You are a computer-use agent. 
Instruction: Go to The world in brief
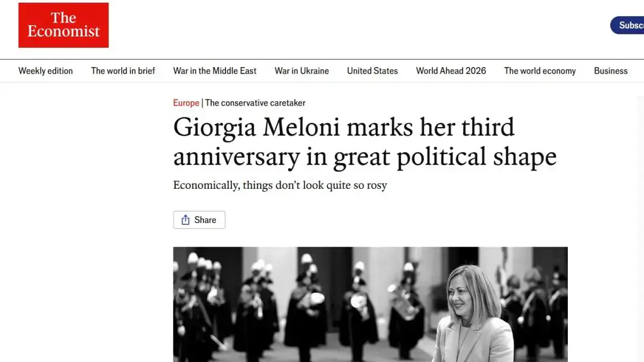(x=123, y=71)
